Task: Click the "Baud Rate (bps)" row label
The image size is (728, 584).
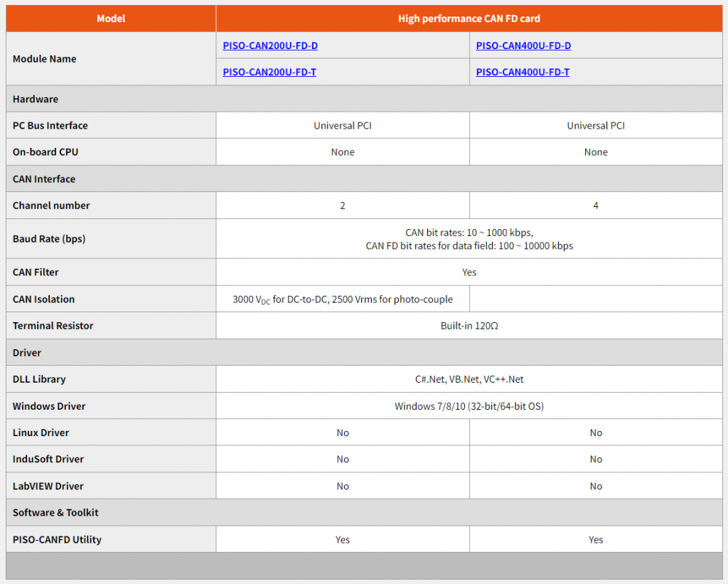Action: point(49,239)
